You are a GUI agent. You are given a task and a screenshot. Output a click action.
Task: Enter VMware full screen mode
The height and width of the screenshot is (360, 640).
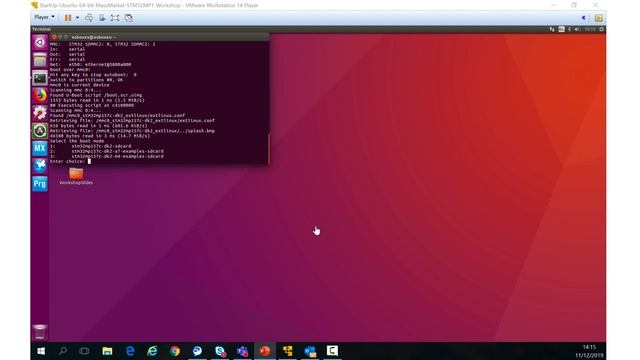click(115, 18)
